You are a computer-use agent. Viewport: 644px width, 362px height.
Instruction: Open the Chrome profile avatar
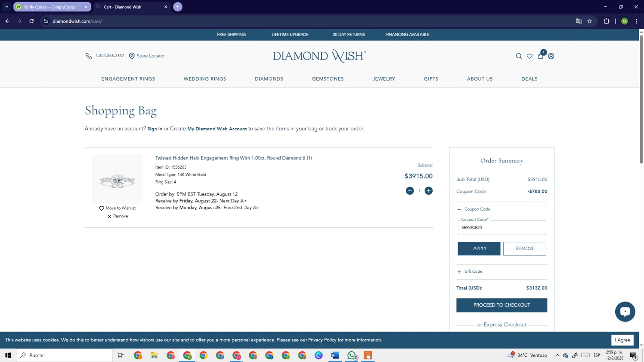(x=625, y=21)
